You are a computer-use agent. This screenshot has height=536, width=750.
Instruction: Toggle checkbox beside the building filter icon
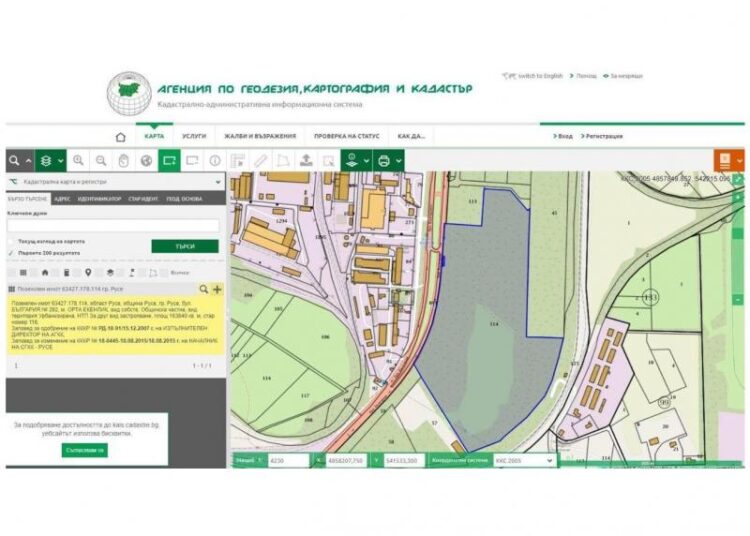[55, 273]
